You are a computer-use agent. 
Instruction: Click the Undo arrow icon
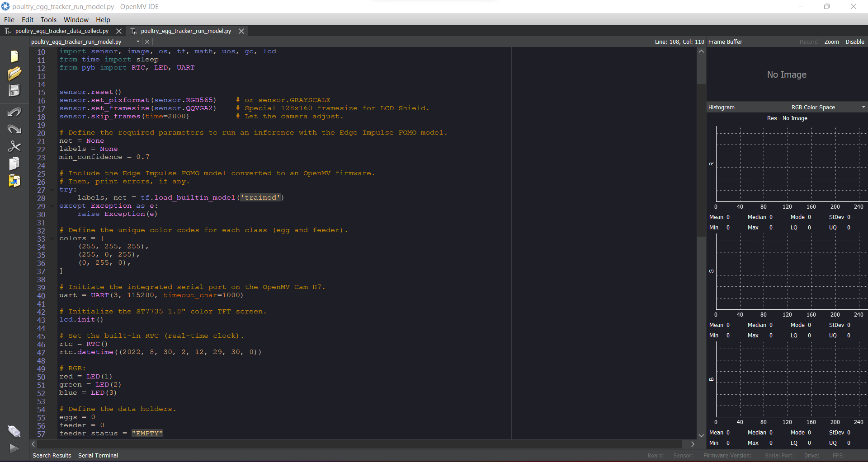tap(14, 112)
